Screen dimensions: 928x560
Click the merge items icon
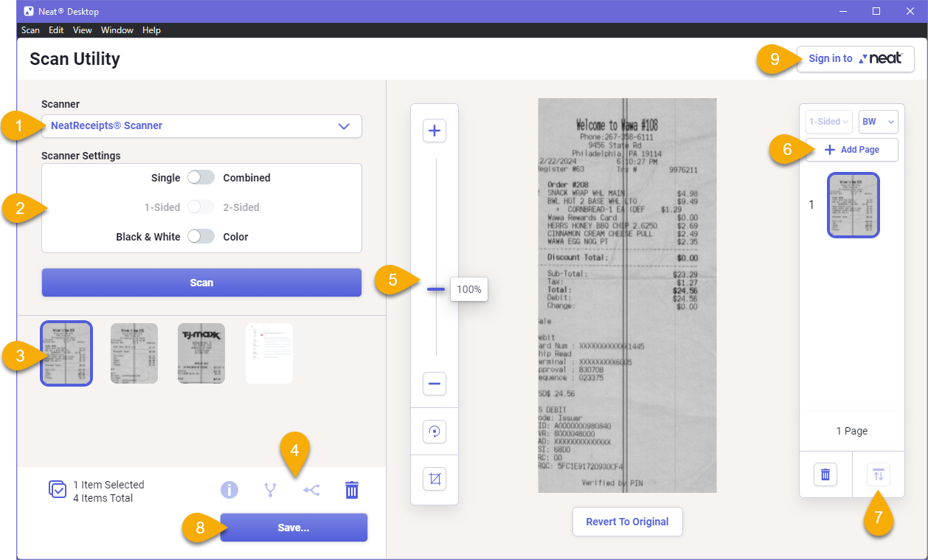pyautogui.click(x=271, y=489)
